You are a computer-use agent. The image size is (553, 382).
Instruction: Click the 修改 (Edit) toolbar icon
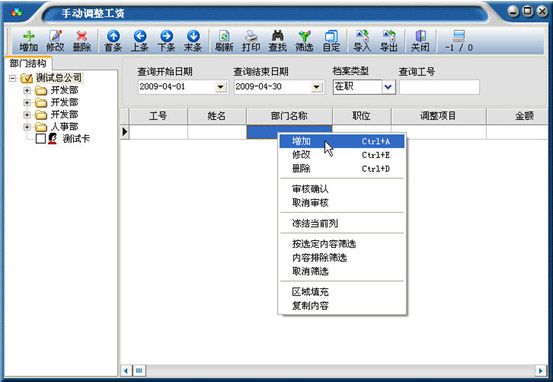point(55,41)
